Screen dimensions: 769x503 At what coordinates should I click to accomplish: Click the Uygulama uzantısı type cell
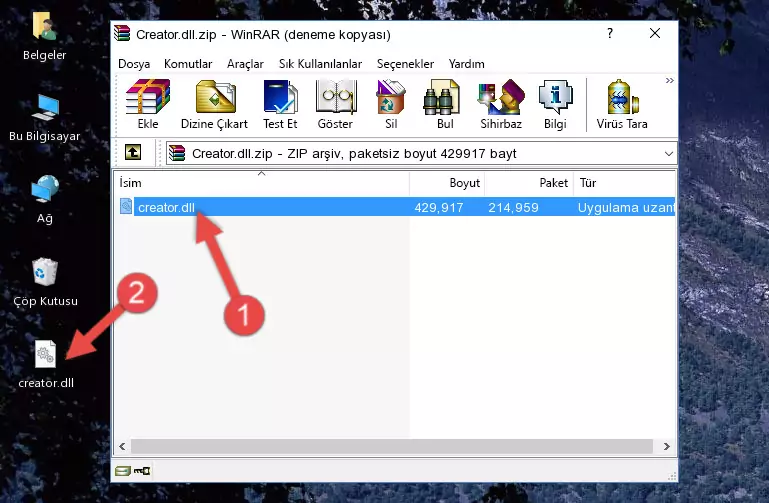[626, 207]
